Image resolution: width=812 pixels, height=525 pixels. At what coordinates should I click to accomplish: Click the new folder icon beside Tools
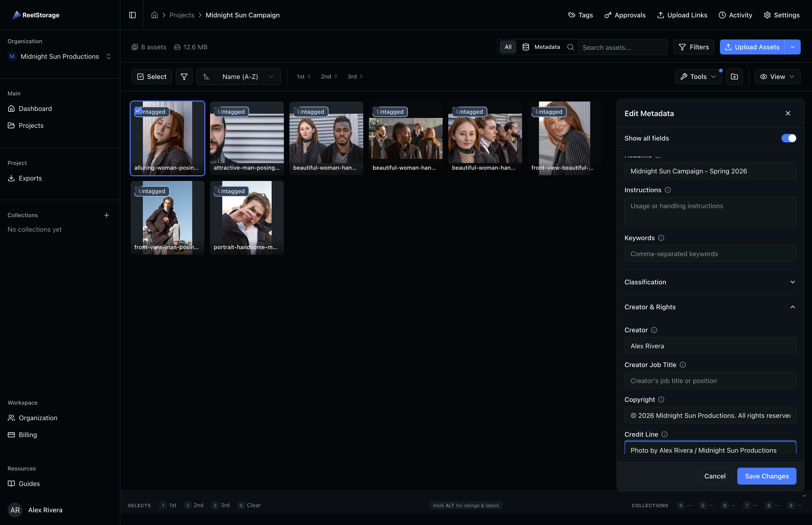click(x=734, y=76)
